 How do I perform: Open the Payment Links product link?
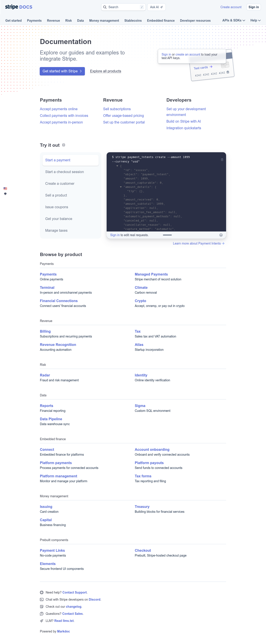coord(52,550)
